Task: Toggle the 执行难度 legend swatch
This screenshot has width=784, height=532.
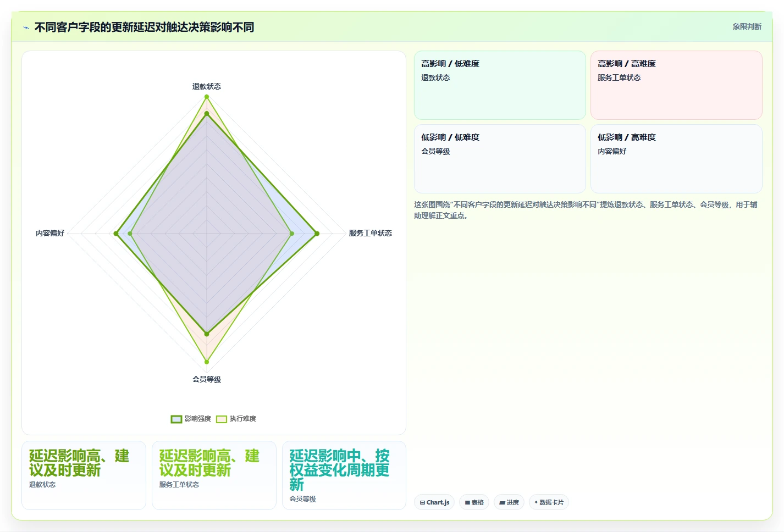Action: 222,419
